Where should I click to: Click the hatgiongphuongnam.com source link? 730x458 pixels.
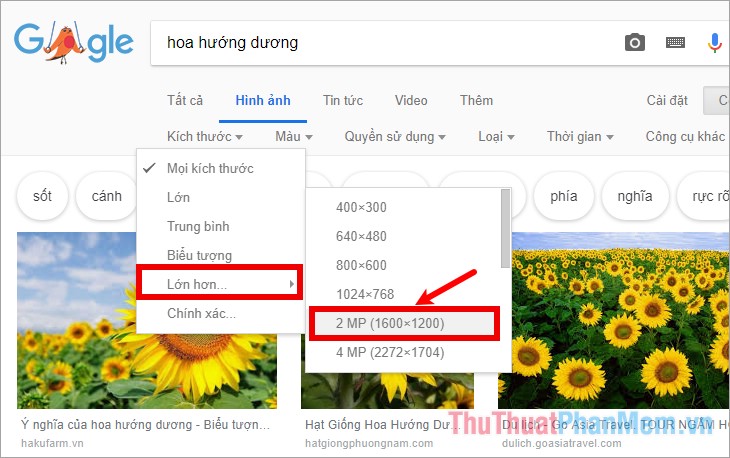tap(369, 444)
